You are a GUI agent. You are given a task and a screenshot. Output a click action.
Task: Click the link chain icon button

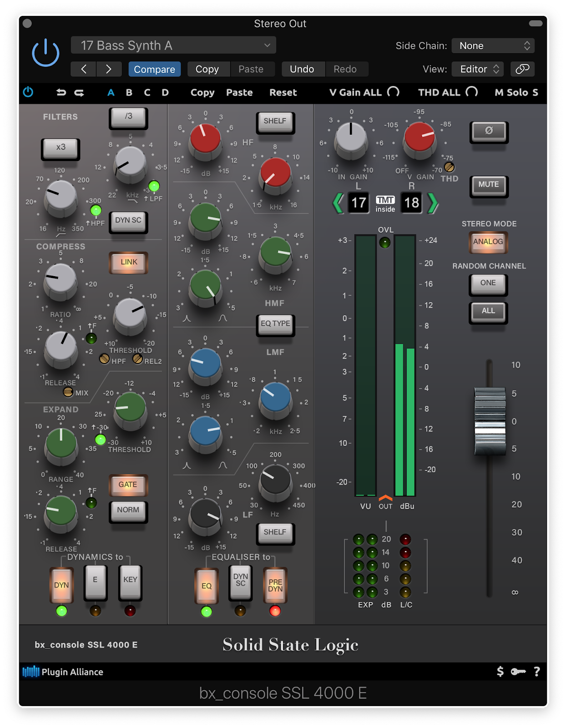click(x=522, y=69)
